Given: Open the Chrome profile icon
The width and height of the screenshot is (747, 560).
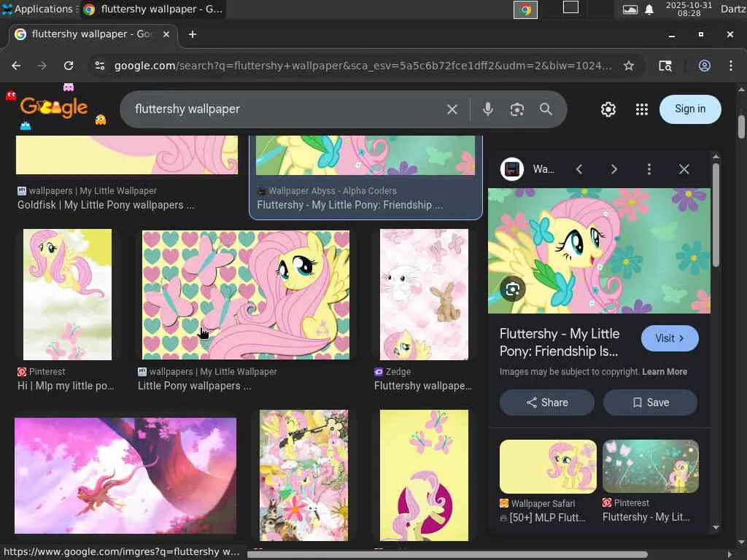Looking at the screenshot, I should (705, 66).
